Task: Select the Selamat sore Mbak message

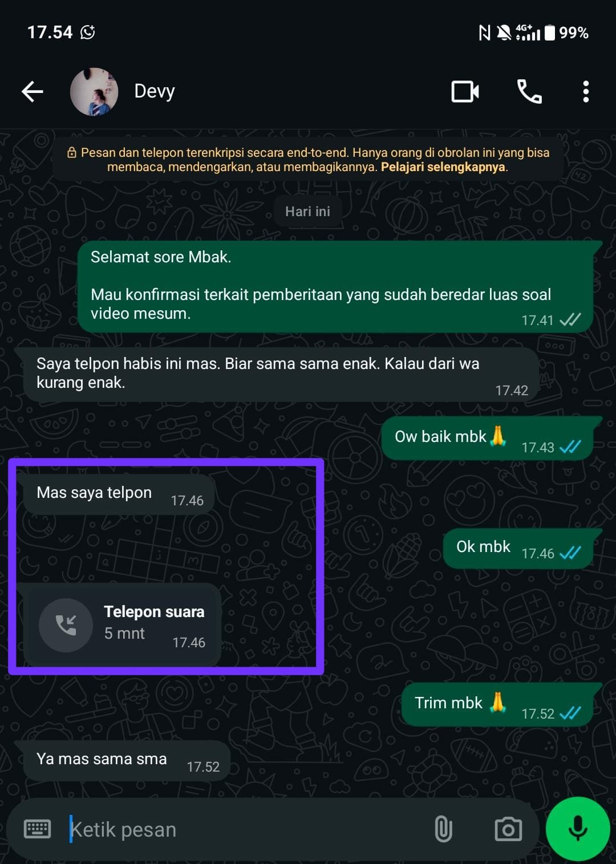Action: click(335, 286)
